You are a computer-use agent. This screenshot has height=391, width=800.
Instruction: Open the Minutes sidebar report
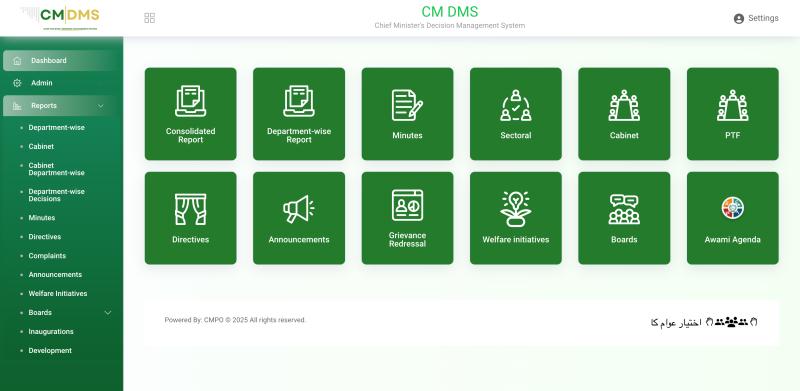[42, 217]
